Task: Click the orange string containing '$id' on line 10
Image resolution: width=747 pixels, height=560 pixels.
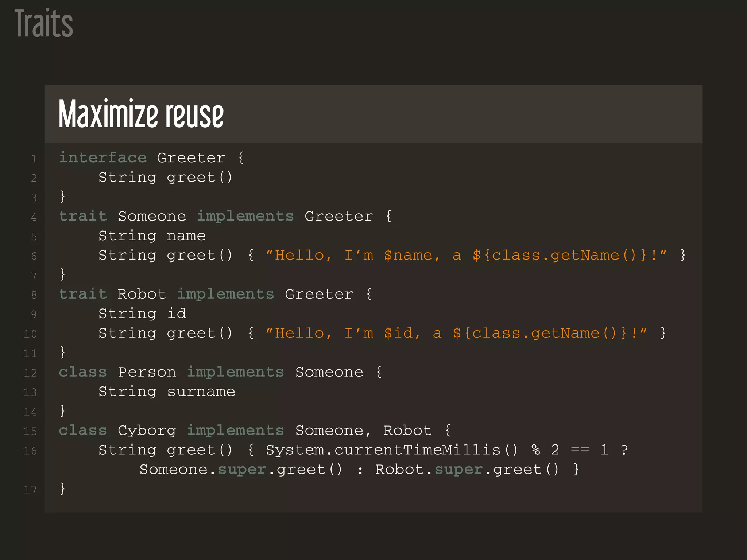Action: tap(457, 333)
